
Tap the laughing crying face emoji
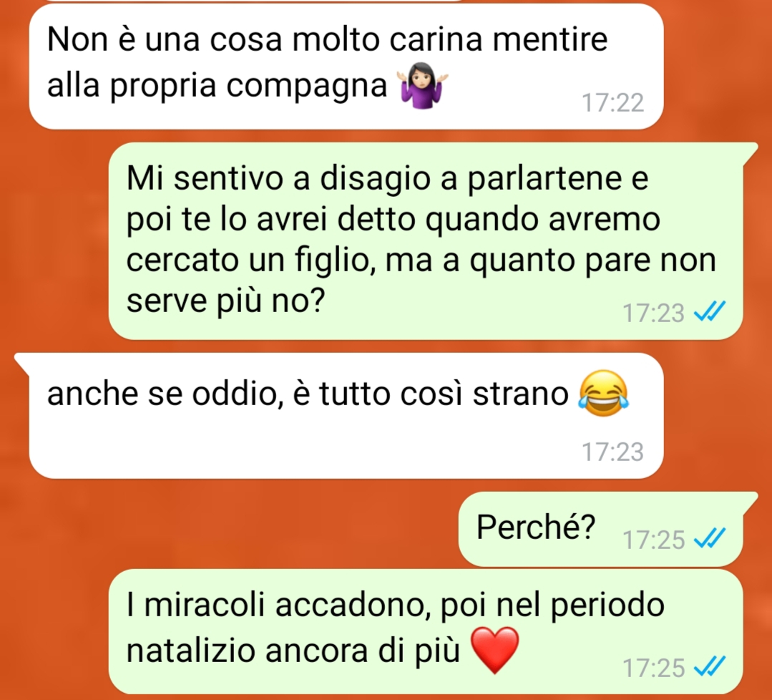pyautogui.click(x=604, y=393)
